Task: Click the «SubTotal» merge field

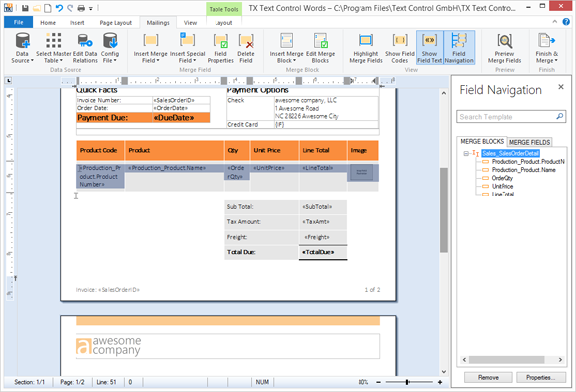Action: (x=317, y=207)
